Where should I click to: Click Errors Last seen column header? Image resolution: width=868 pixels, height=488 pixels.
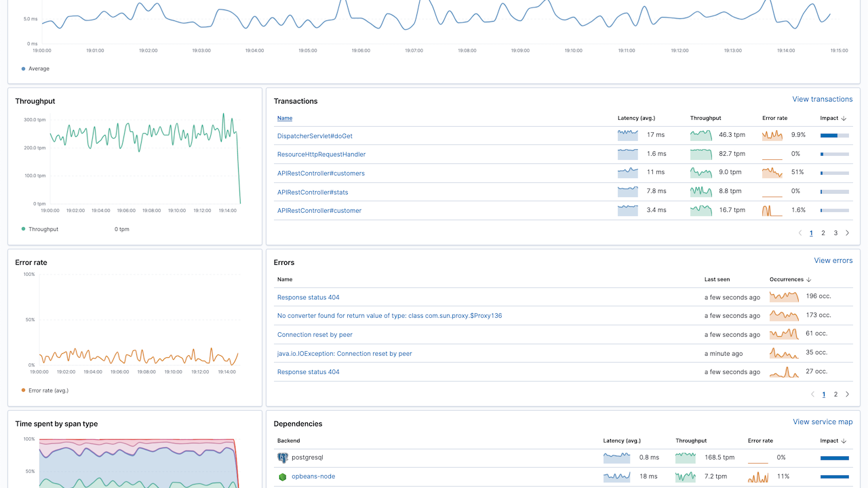click(x=717, y=279)
